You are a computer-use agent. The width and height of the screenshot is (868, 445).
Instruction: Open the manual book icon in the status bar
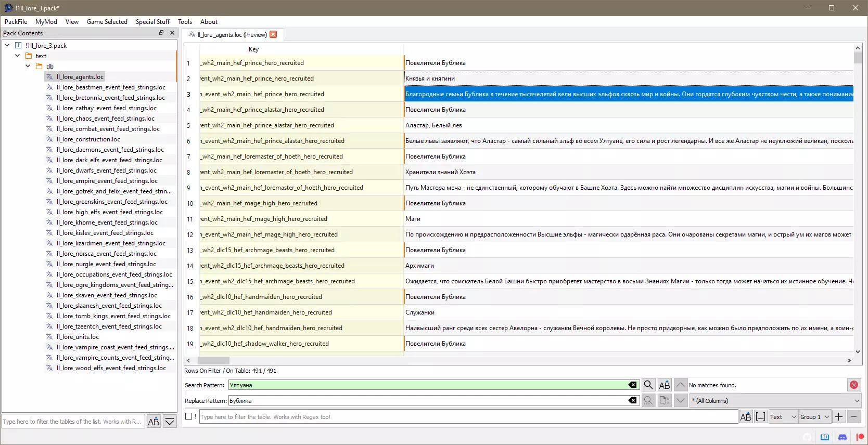(825, 437)
